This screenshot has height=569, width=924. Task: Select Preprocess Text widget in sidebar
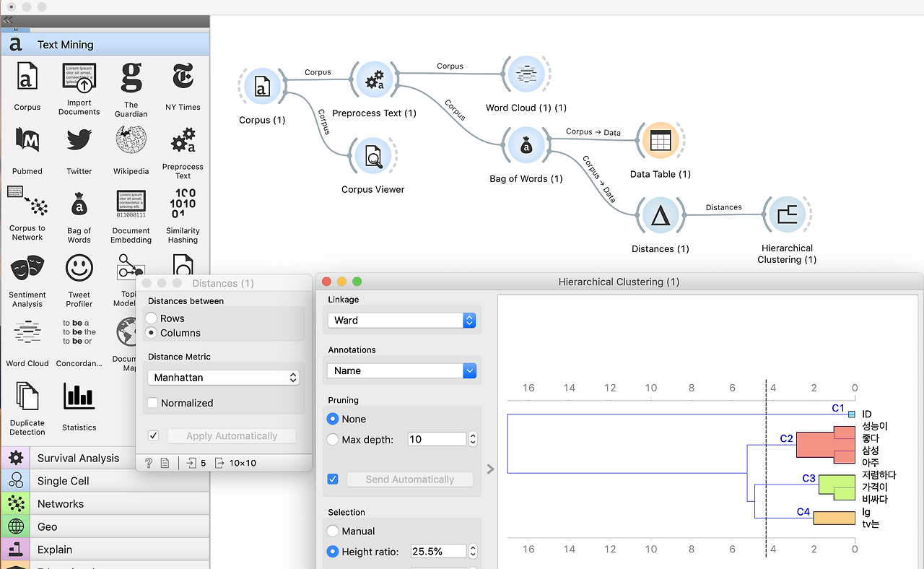click(183, 153)
